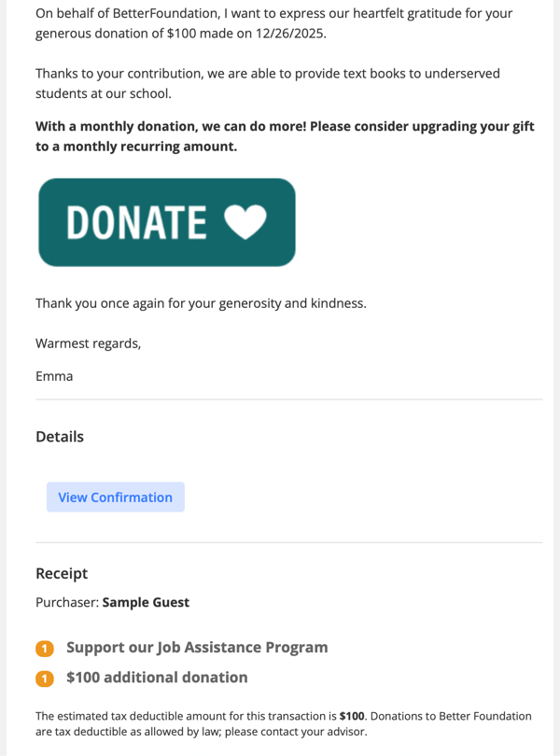Click the orange badge beside Job Assistance Program
Screen dimensions: 560x756
[x=45, y=649]
